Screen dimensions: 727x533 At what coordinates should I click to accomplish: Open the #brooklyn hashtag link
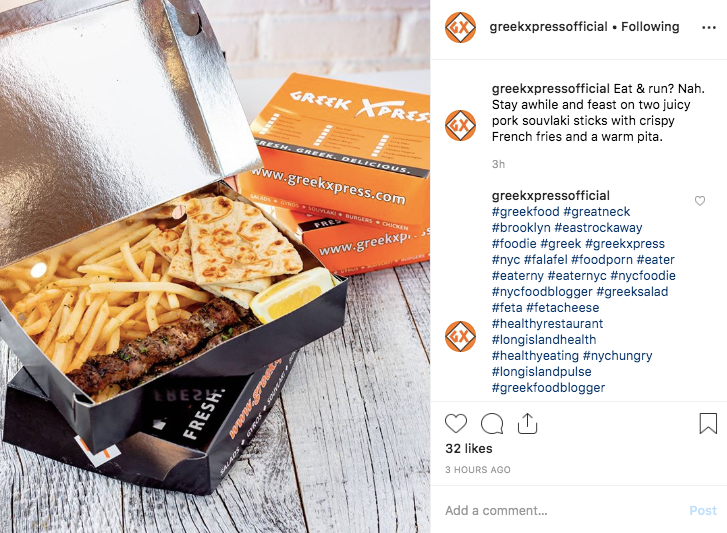(x=521, y=228)
